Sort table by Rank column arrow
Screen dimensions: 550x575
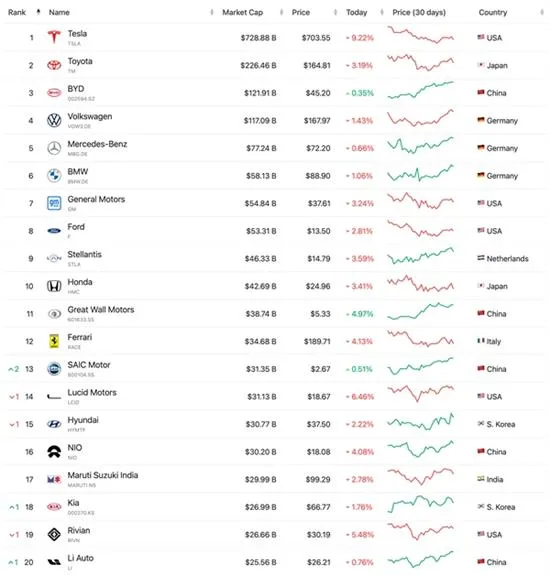pos(38,12)
